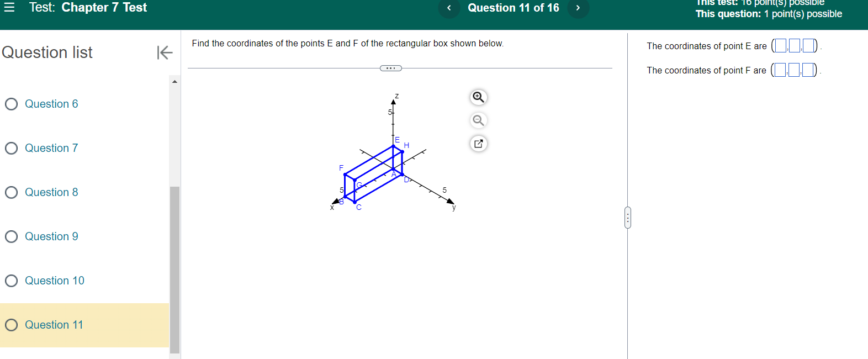Open Question 10 link
Image resolution: width=868 pixels, height=359 pixels.
55,281
